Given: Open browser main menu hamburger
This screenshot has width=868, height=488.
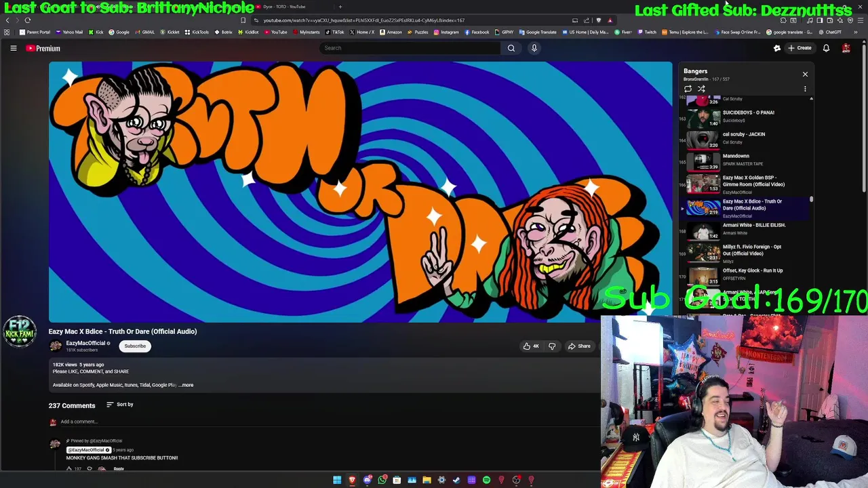Looking at the screenshot, I should (x=860, y=20).
